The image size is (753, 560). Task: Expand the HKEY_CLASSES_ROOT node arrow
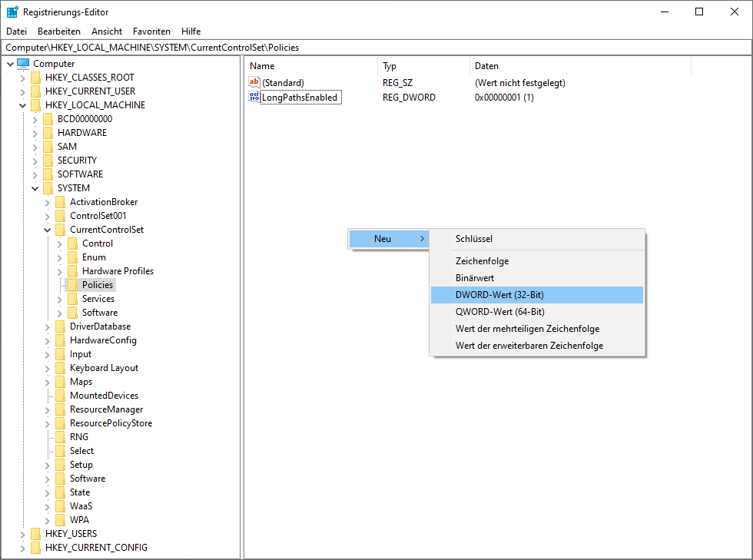(22, 78)
